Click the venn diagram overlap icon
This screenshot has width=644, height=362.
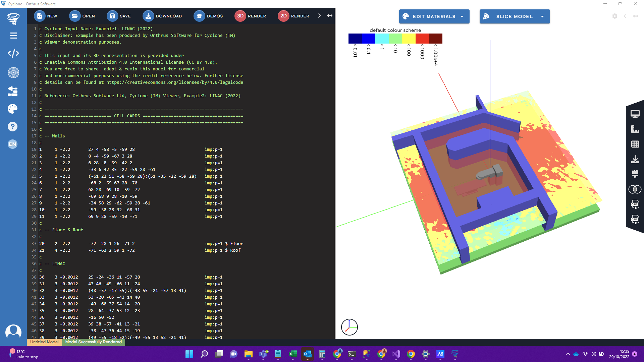(635, 189)
